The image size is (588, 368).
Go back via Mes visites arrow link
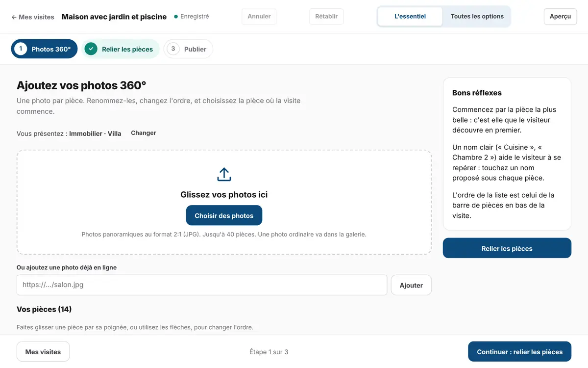pyautogui.click(x=33, y=17)
